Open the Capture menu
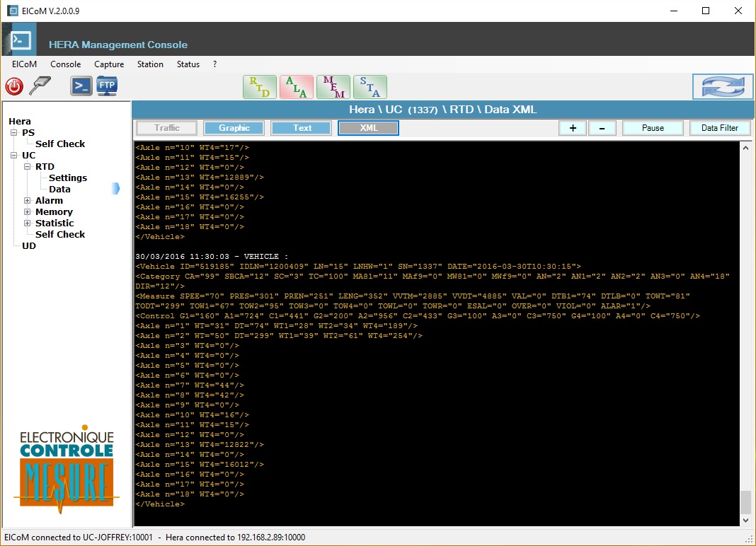756x546 pixels. coord(109,64)
